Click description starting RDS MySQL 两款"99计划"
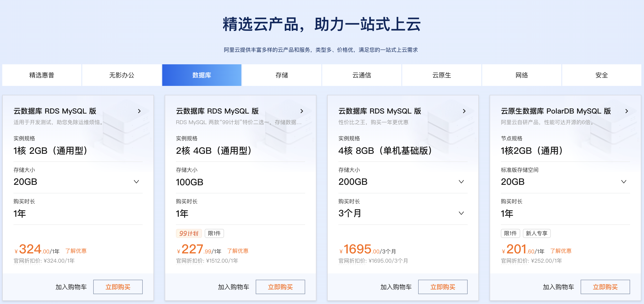644x304 pixels. click(x=239, y=122)
